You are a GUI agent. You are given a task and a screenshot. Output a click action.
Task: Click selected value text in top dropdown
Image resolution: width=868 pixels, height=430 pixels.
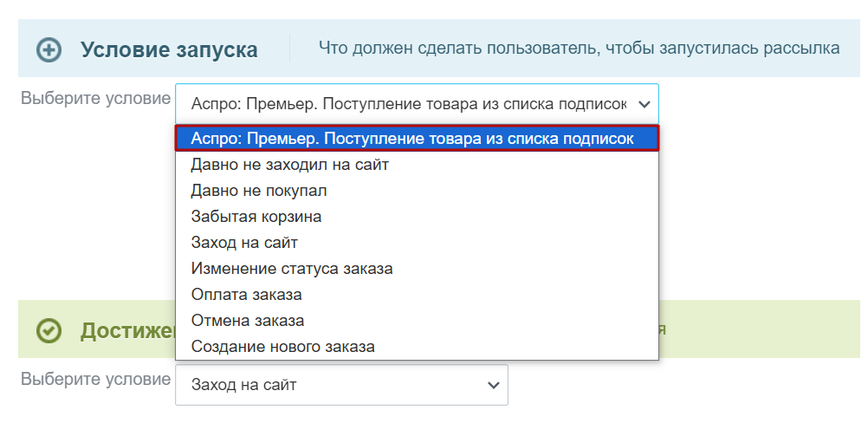coord(409,104)
